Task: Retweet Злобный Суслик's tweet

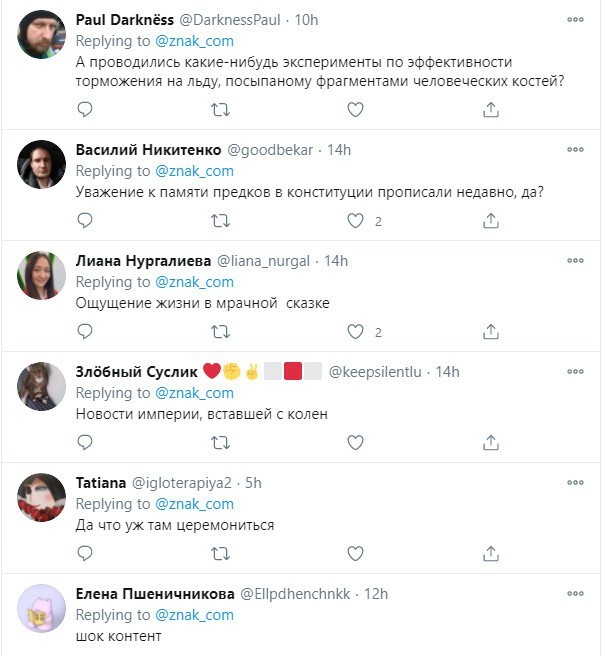Action: point(220,442)
